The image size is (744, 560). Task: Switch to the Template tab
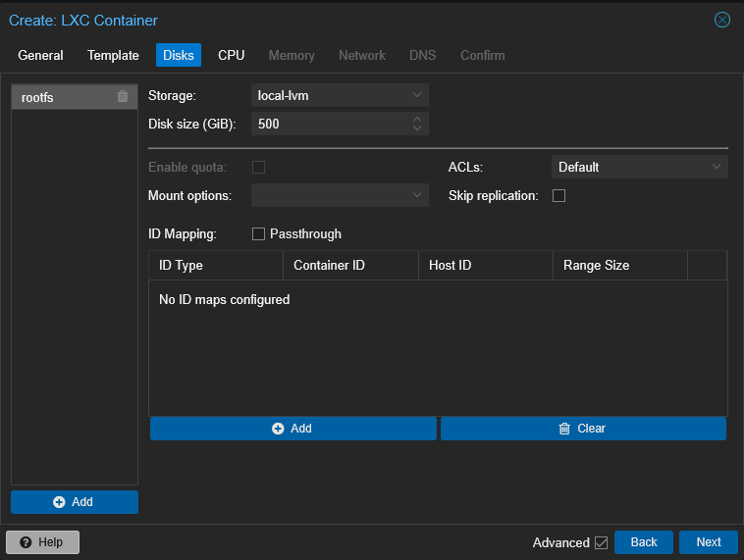[x=113, y=56]
